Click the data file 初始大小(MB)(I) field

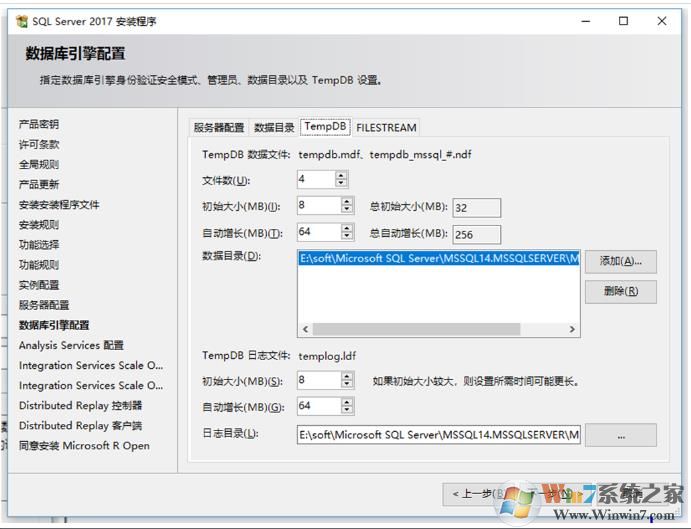click(x=319, y=205)
